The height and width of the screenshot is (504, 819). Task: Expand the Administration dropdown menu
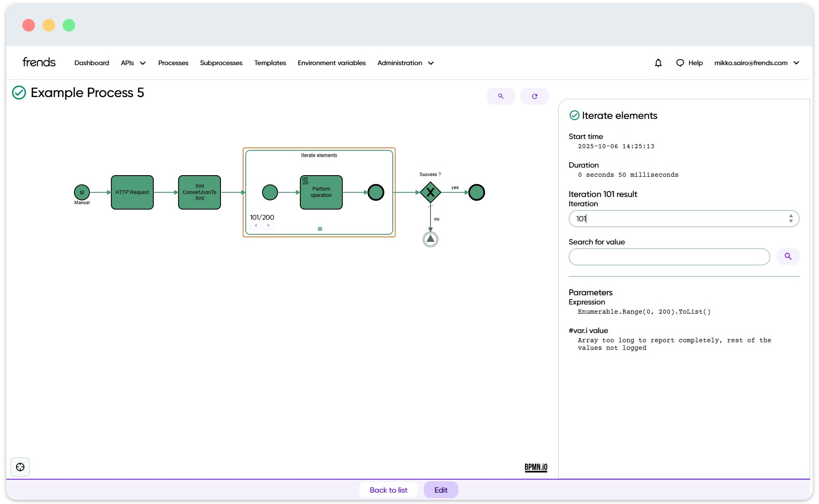pos(405,63)
